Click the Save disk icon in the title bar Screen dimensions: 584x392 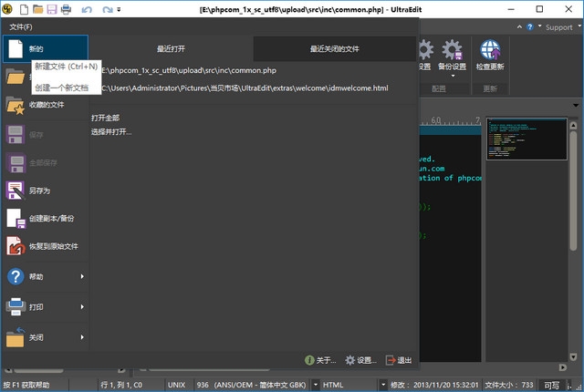(x=52, y=9)
